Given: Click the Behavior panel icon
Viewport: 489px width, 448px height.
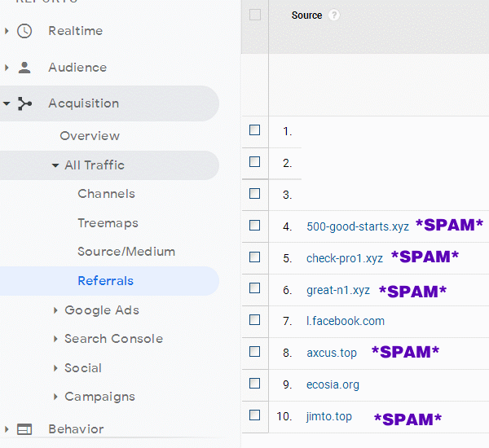Looking at the screenshot, I should pyautogui.click(x=24, y=429).
